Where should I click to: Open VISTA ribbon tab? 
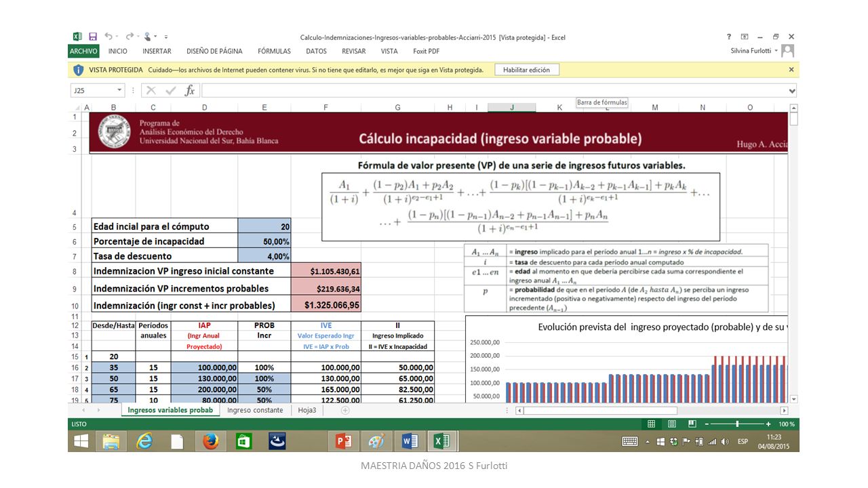click(x=389, y=51)
